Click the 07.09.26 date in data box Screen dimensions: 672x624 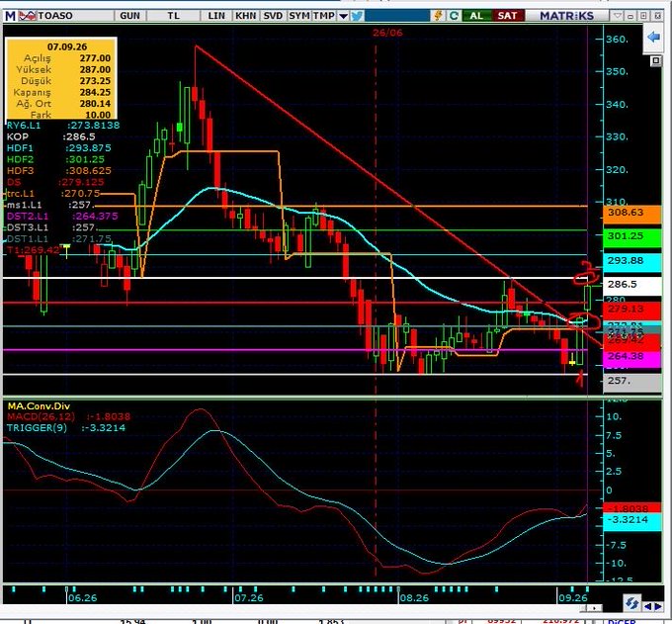67,46
